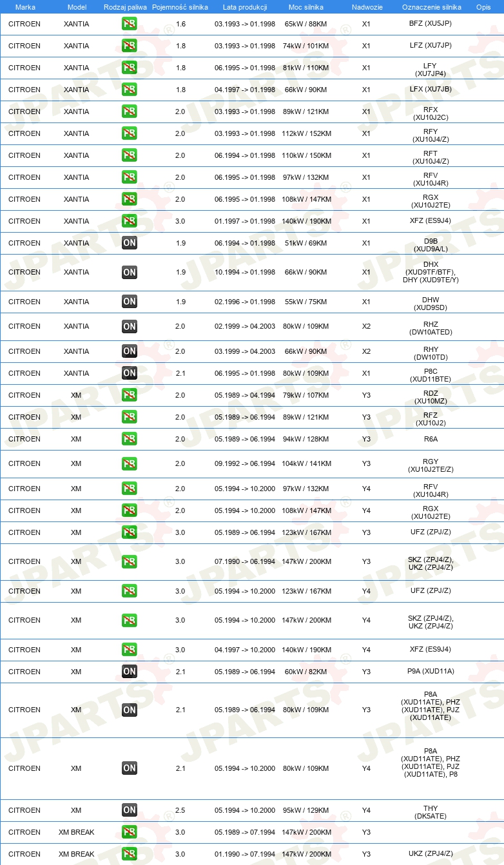
Task: Click the ON diesel icon in the D9B (XUD9A/L) row
Action: pyautogui.click(x=130, y=243)
